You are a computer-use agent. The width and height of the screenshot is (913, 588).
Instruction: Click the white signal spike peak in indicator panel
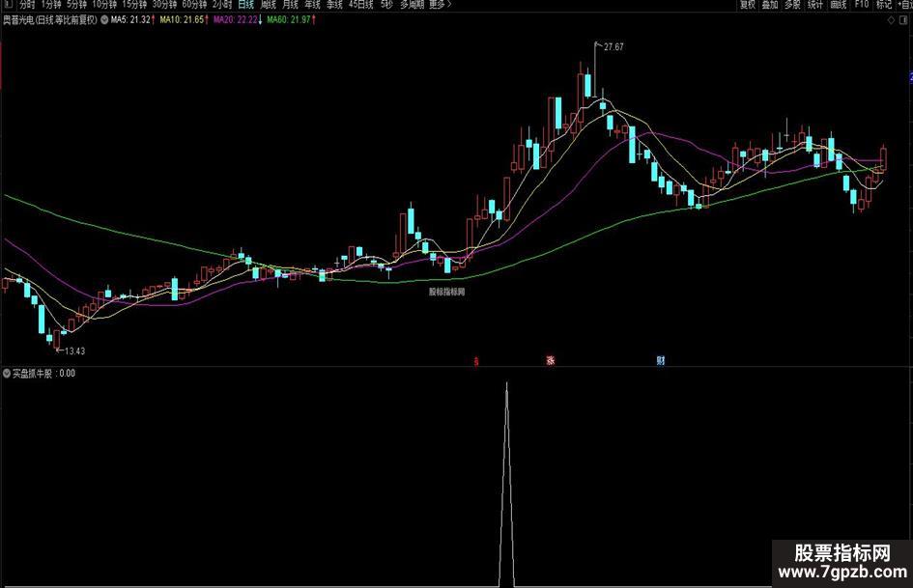[506, 384]
